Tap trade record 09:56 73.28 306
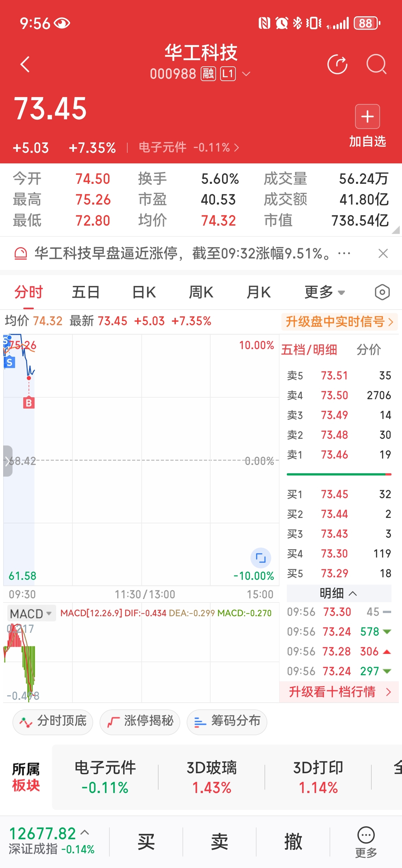402x868 pixels. (x=339, y=652)
